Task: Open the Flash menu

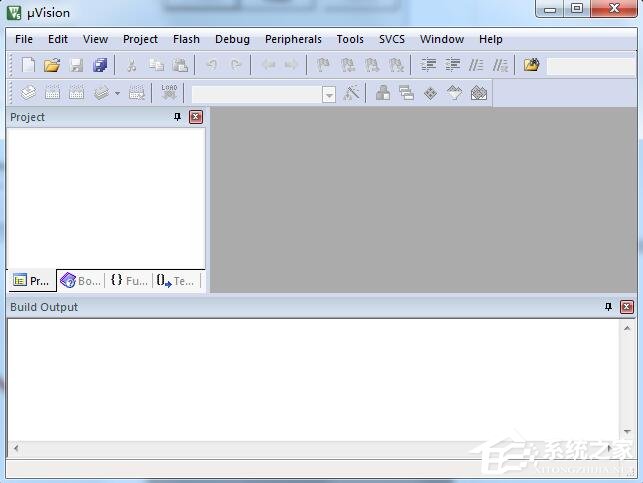Action: [186, 39]
